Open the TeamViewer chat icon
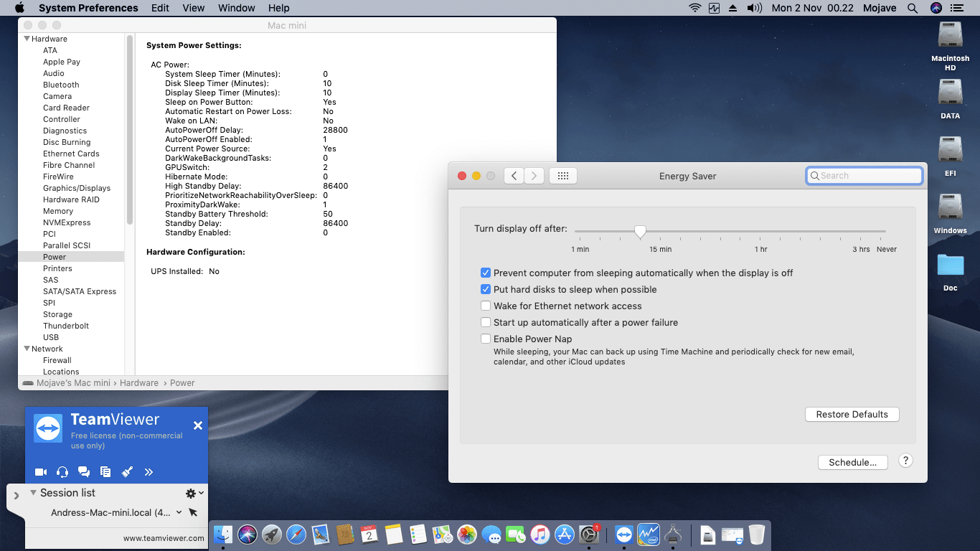980x551 pixels. click(x=84, y=472)
